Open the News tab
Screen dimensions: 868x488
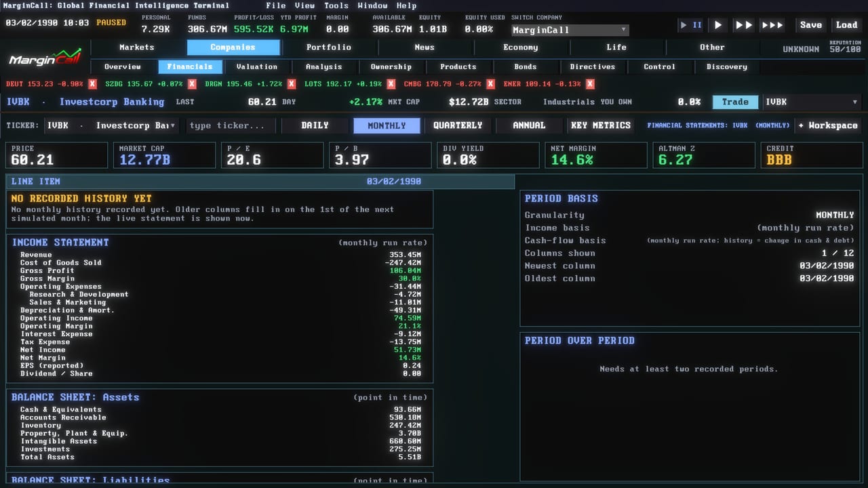pos(425,47)
